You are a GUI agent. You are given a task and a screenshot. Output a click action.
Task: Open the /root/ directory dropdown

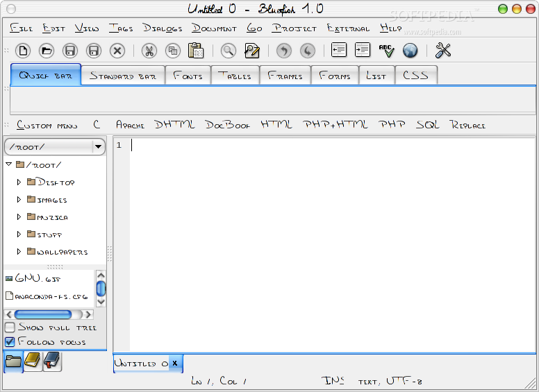point(98,146)
